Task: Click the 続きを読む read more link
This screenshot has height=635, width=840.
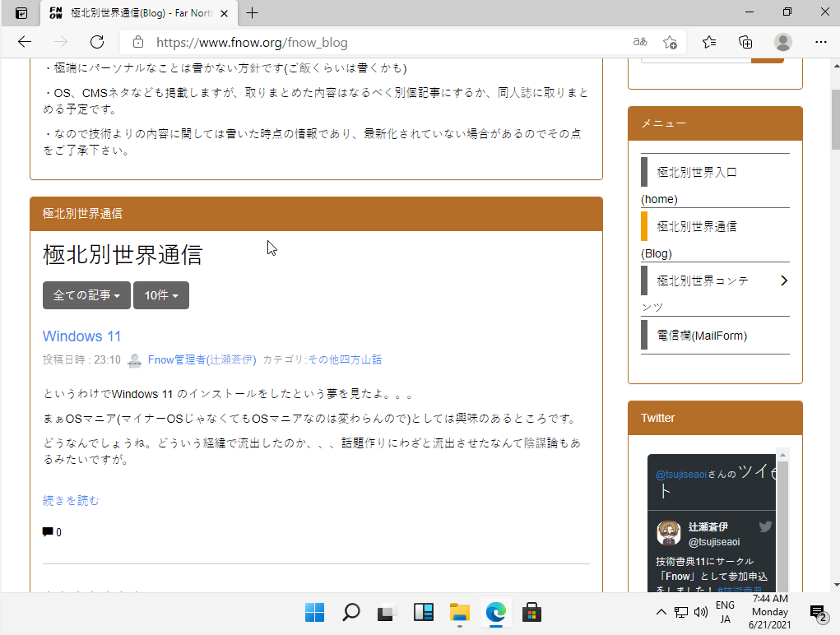Action: (x=71, y=500)
